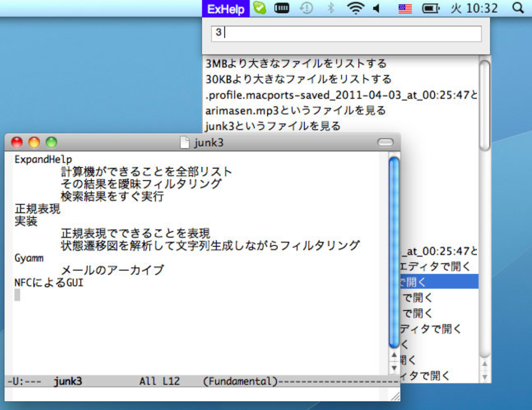Click '(Fundamental)' in the mode line
Viewport: 532px width, 410px height.
(x=241, y=381)
